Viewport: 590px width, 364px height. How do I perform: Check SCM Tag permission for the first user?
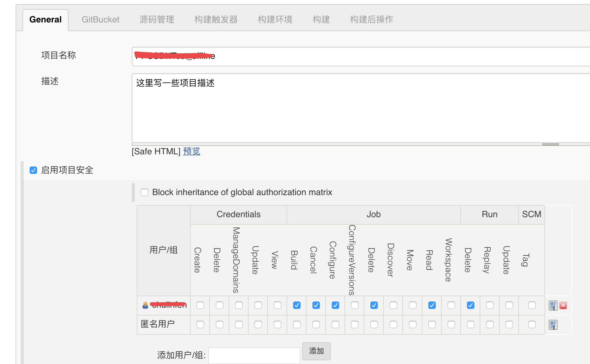[532, 306]
